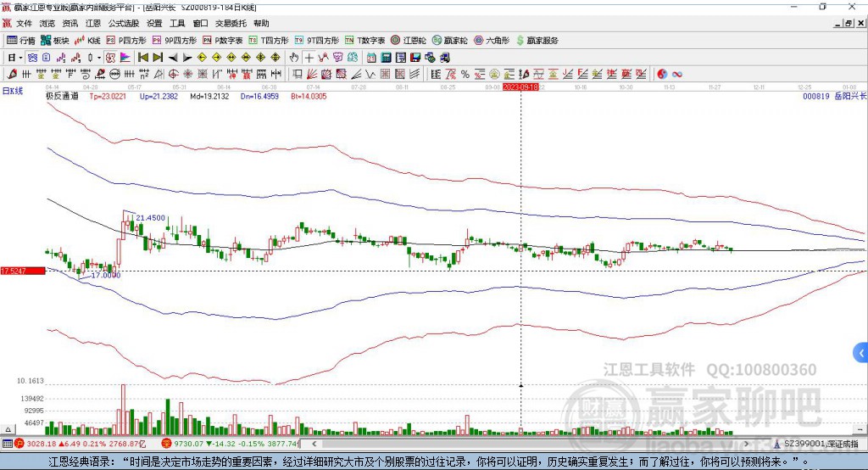Image resolution: width=868 pixels, height=470 pixels.
Task: Select the circled target cycle tool
Action: [173, 75]
